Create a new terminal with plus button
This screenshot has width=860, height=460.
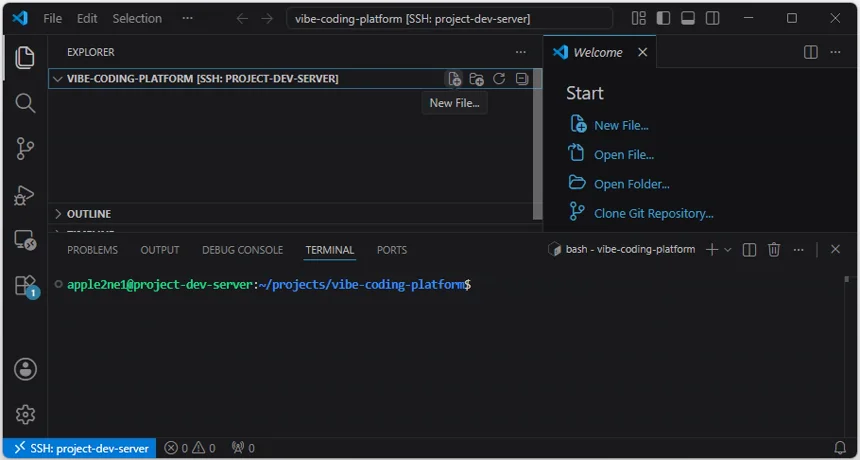711,250
